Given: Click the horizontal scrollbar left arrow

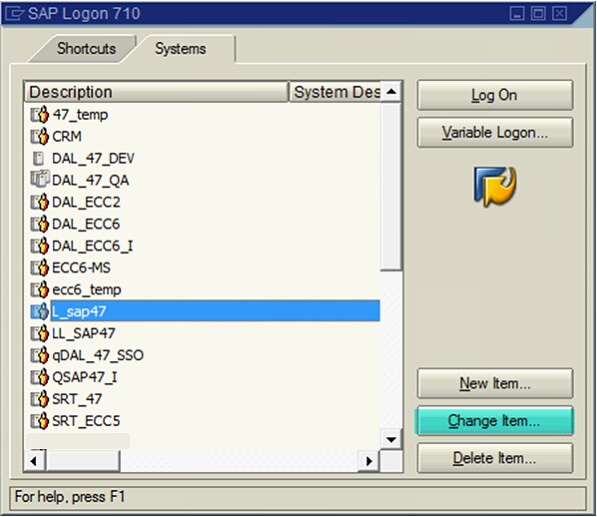Looking at the screenshot, I should pos(34,461).
